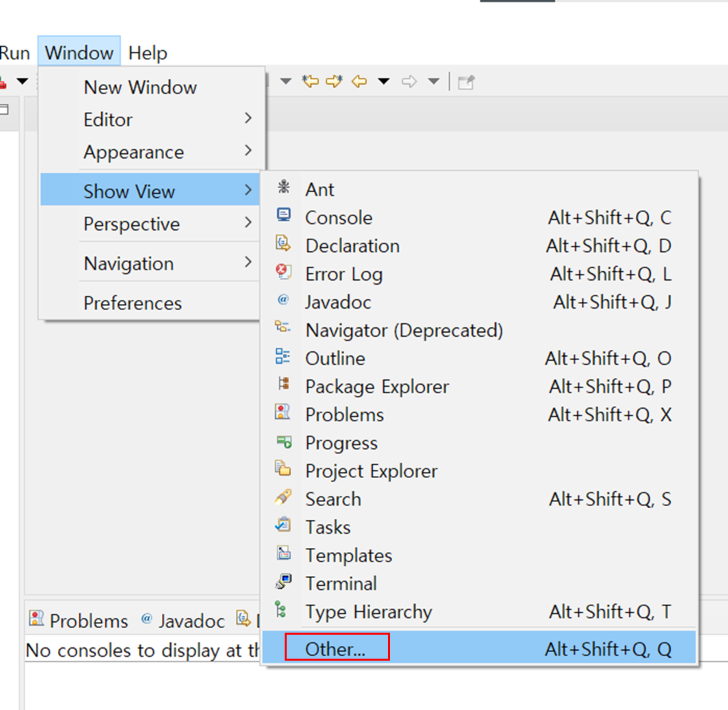Click the Terminal view icon
728x710 pixels.
tap(284, 581)
